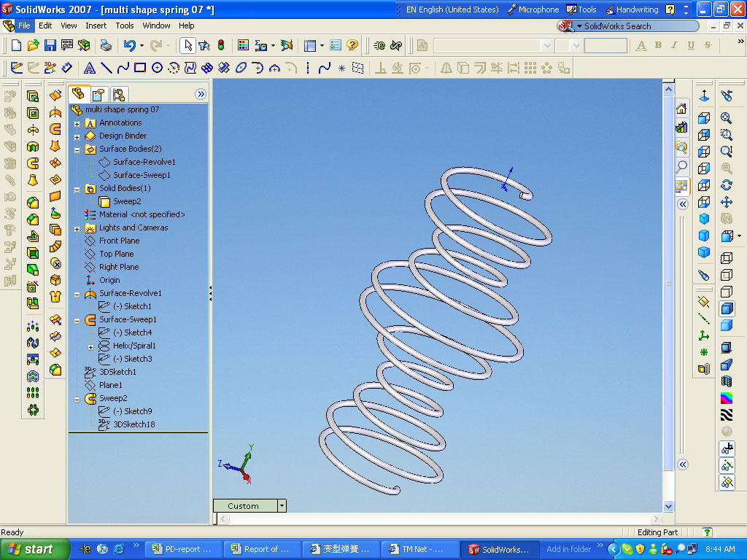Expand the Annotations tree item
This screenshot has width=747, height=560.
click(x=77, y=122)
